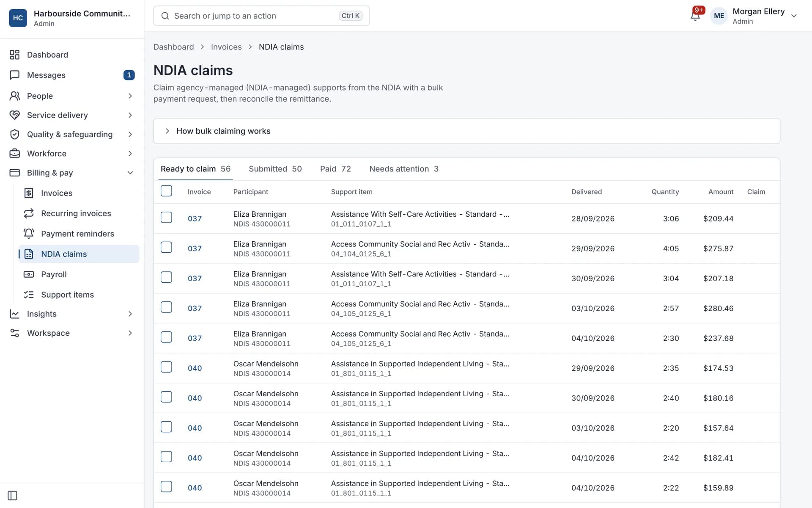Click the Quantity column header
The image size is (812, 508).
665,192
